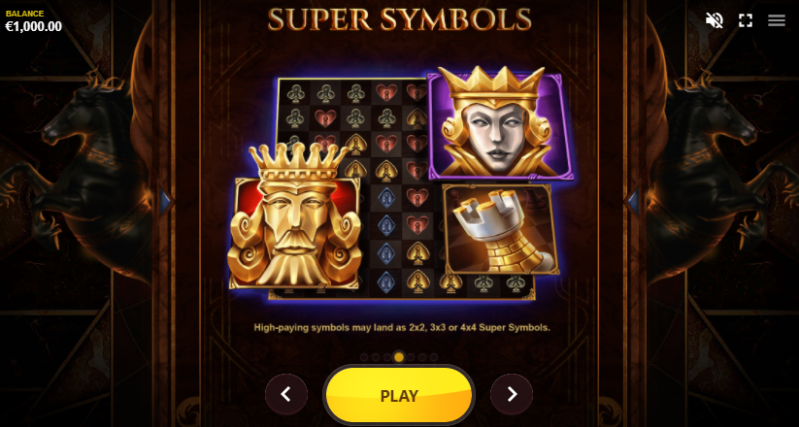Click the silver Queen super symbol
Viewport: 799px width, 427px height.
498,124
